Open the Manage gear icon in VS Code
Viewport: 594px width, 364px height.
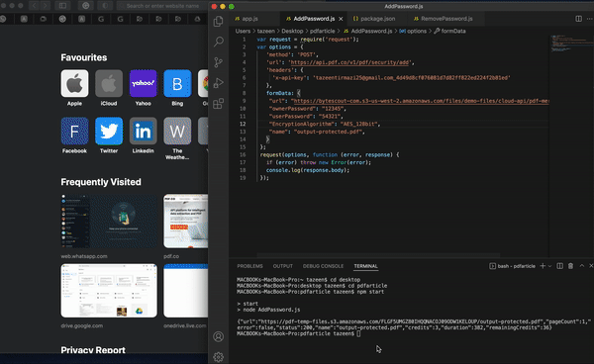coord(218,356)
